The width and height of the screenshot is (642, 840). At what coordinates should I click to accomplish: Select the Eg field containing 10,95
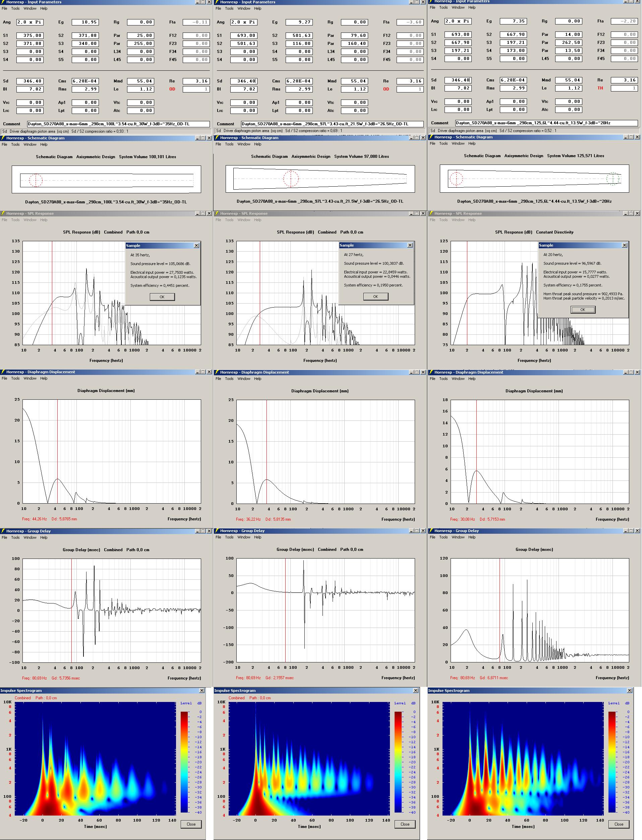[85, 22]
